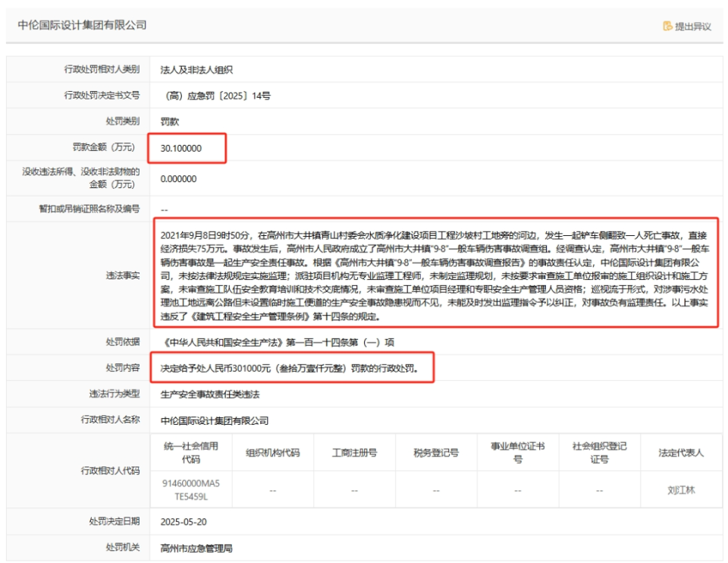728x563 pixels.
Task: Click the value 生产安全事故责任类违法
Action: point(210,395)
